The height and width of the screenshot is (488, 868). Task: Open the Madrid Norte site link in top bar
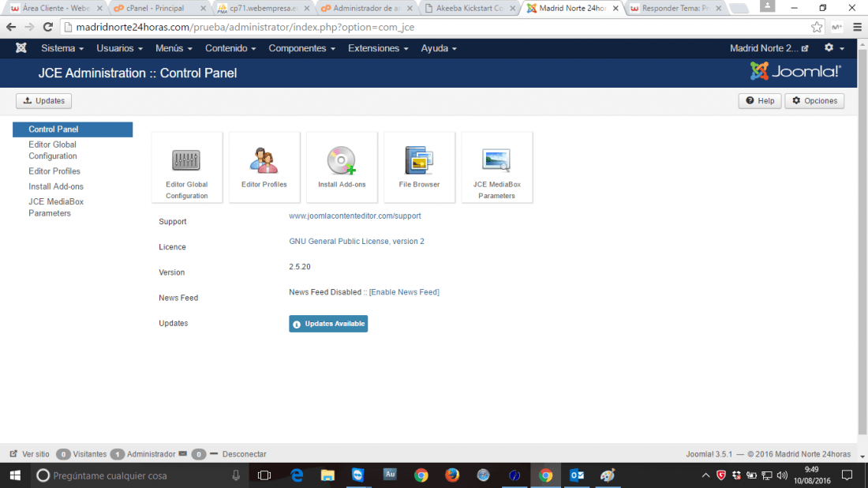point(769,48)
